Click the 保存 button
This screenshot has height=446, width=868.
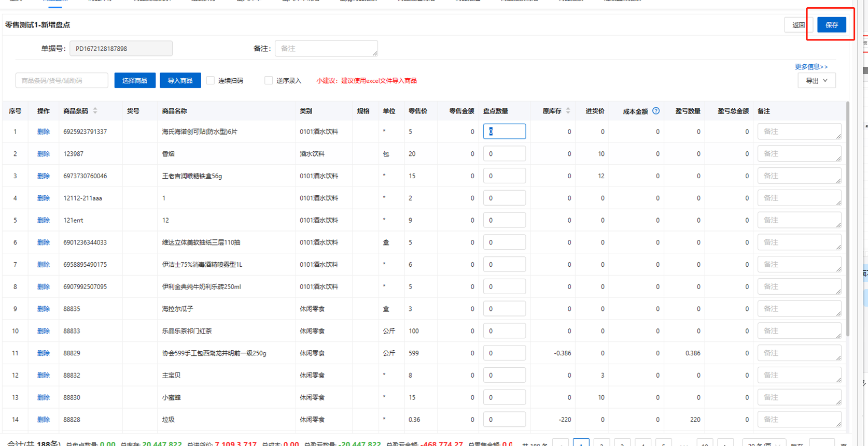pos(832,25)
